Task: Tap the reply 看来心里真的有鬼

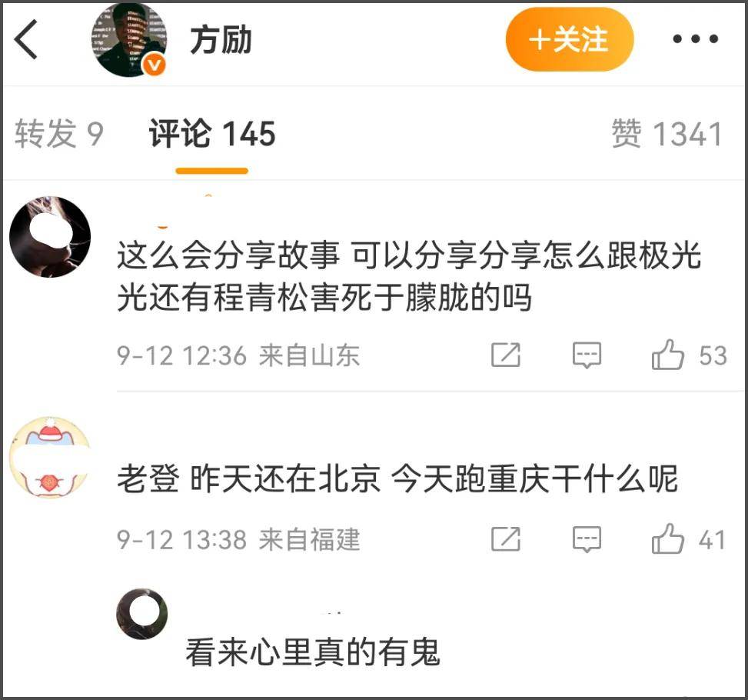Action: (x=312, y=652)
